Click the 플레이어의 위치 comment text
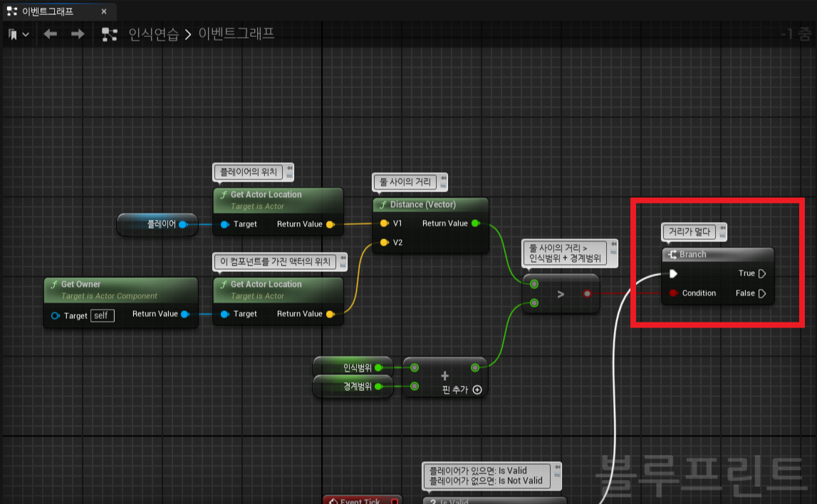This screenshot has width=817, height=504. 249,172
